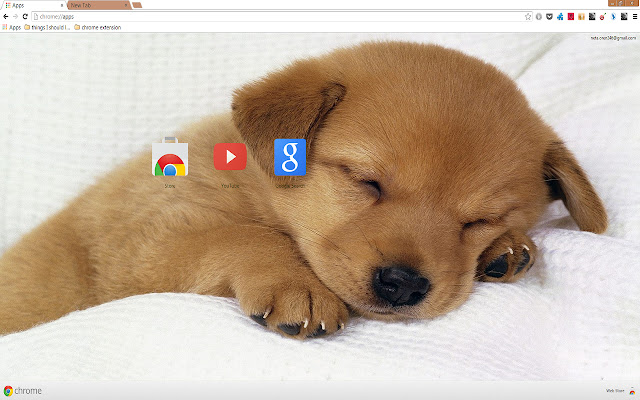
Task: Click the 'YouTube' label under the app icon
Action: (x=230, y=186)
